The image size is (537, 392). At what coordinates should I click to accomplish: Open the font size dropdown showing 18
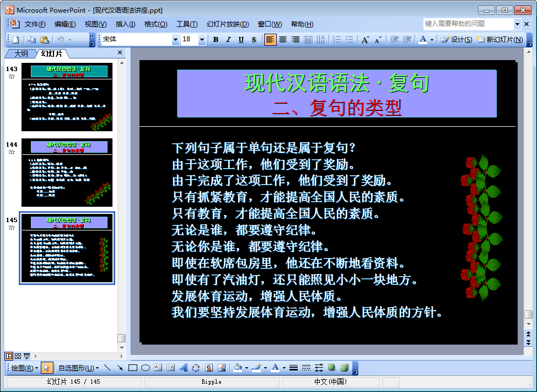coord(202,40)
